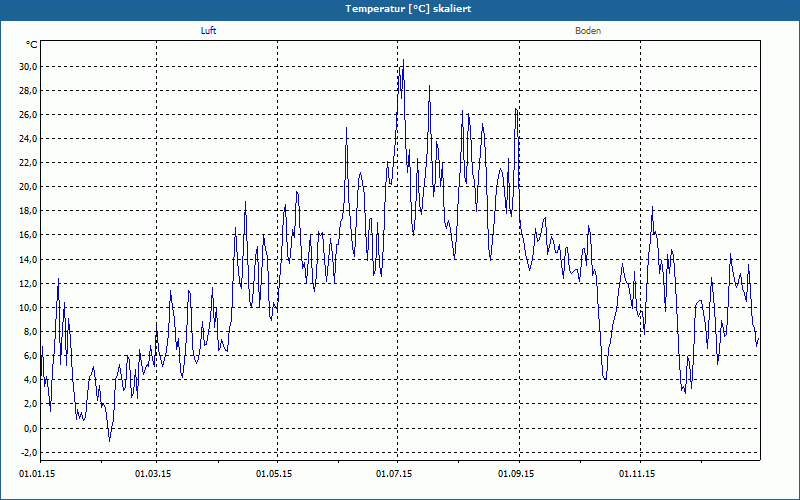This screenshot has height=500, width=800.
Task: Click the 30,0 y-axis label
Action: (x=28, y=66)
